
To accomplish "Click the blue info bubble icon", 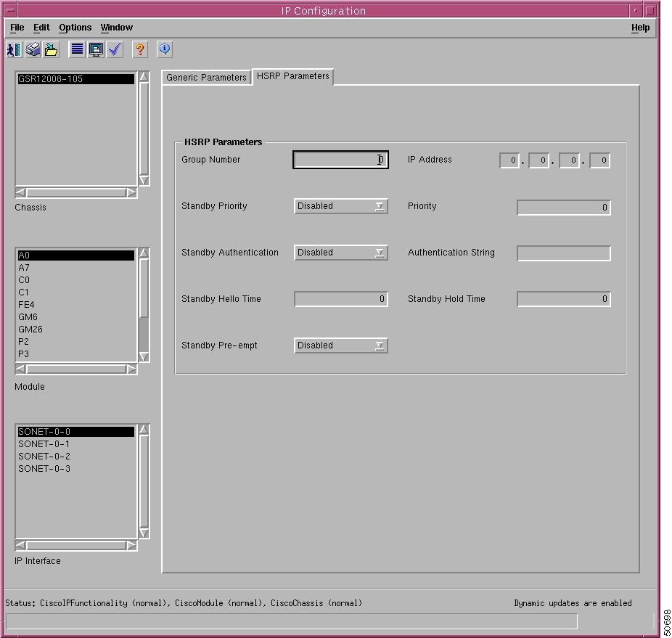I will pyautogui.click(x=165, y=49).
